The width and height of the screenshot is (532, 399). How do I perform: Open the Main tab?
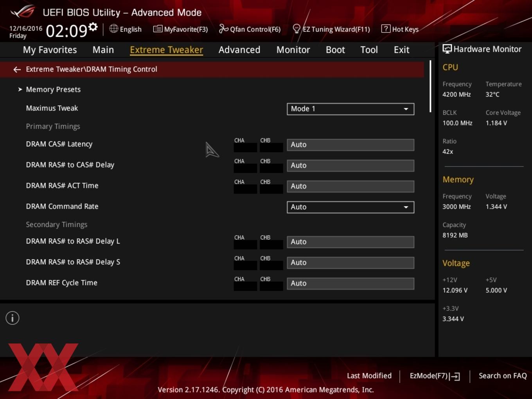tap(103, 50)
